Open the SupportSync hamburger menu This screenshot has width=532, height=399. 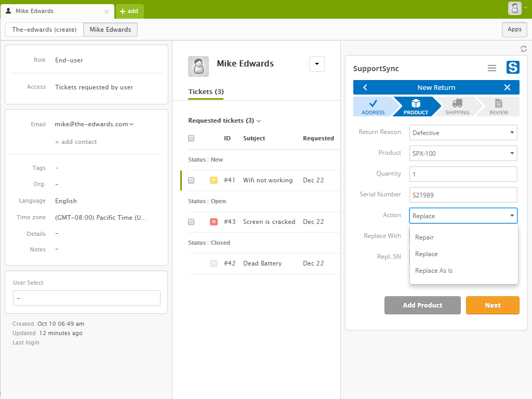pos(491,68)
